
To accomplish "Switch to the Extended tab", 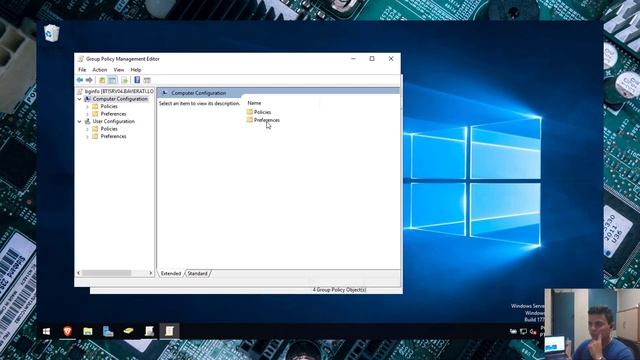I will pyautogui.click(x=171, y=273).
